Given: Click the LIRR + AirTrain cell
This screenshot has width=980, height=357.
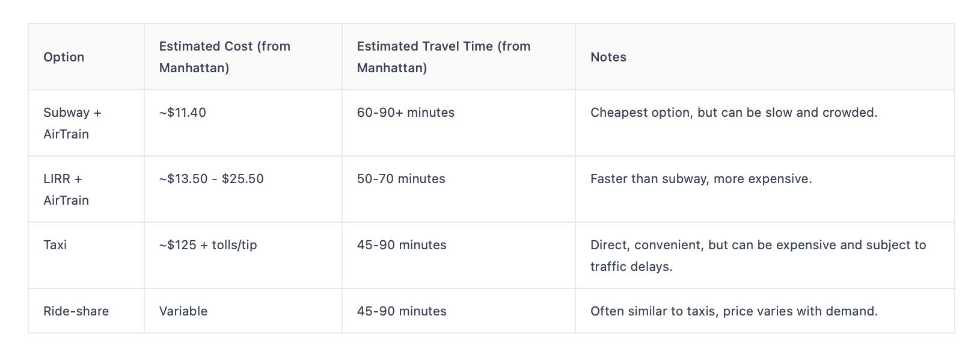Looking at the screenshot, I should (x=86, y=190).
